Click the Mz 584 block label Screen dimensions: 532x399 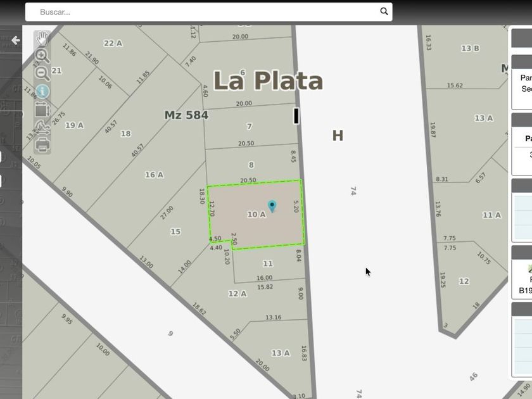click(x=186, y=115)
